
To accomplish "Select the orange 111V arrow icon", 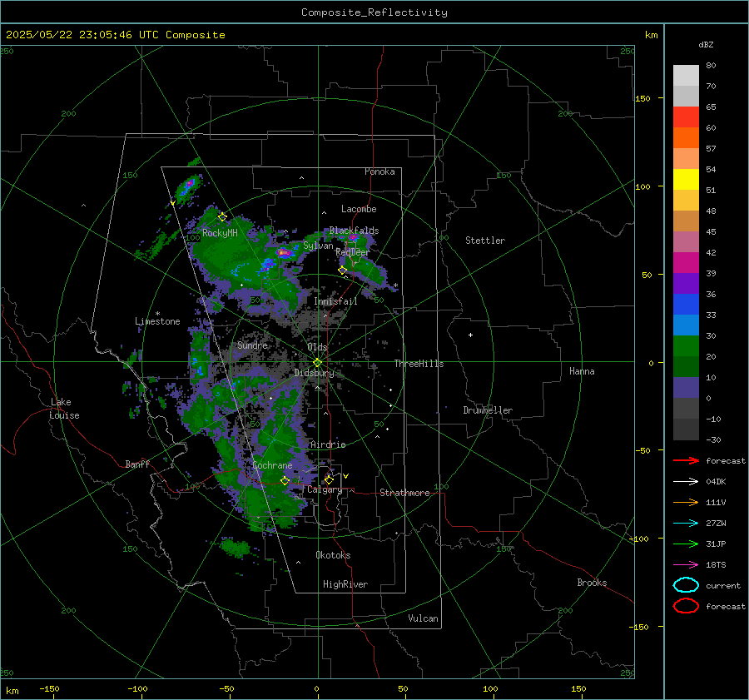I will [x=686, y=502].
